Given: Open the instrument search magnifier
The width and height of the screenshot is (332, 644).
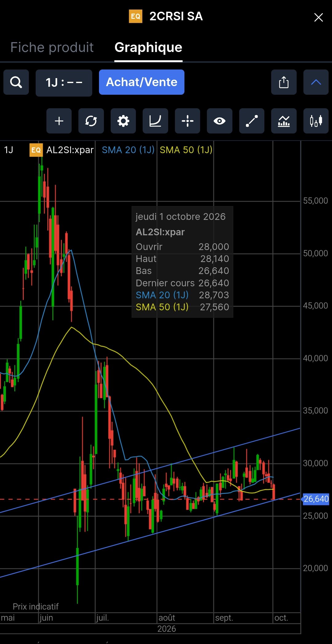Looking at the screenshot, I should (x=16, y=82).
